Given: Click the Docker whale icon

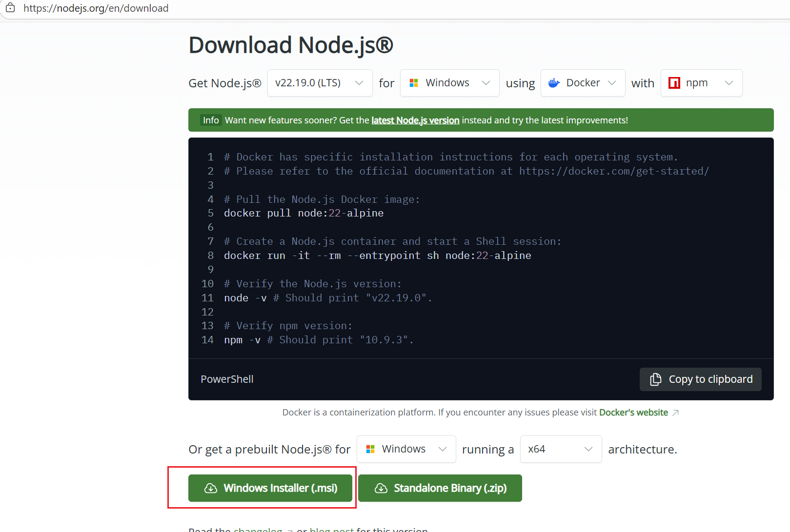Looking at the screenshot, I should tap(554, 83).
